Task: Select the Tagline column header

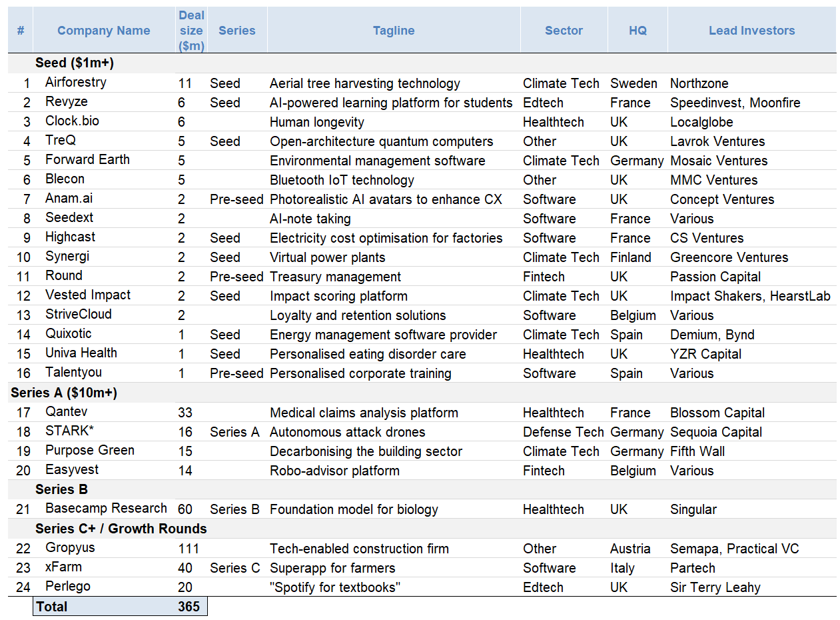Action: click(x=394, y=31)
